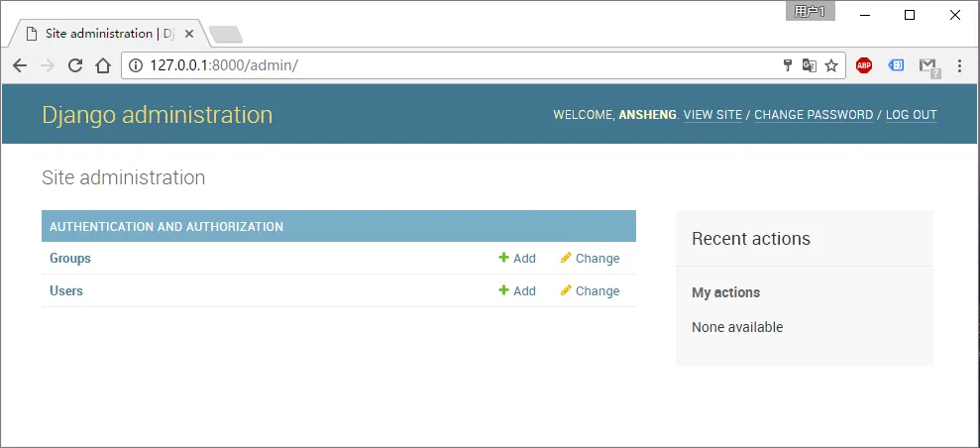Open the Gmail mail checker extension
Screen dimensions: 980x448
point(929,66)
